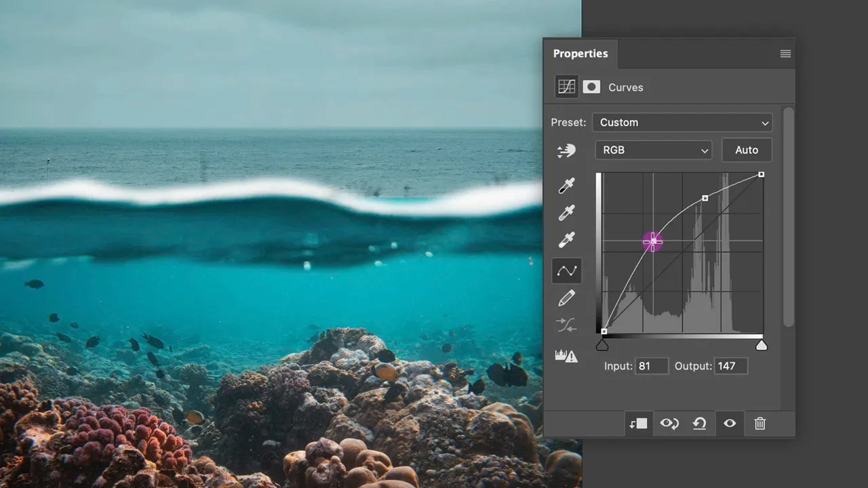The height and width of the screenshot is (488, 868).
Task: Delete the Curves adjustment layer
Action: (x=760, y=424)
